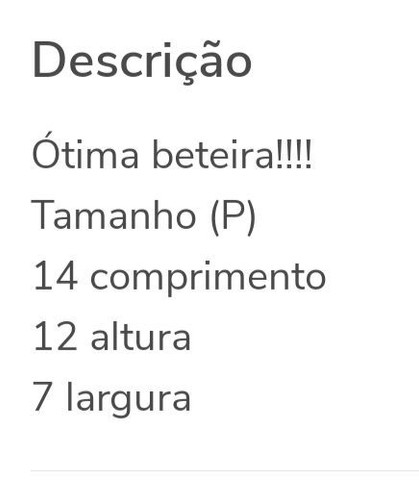Click the word beteira
Image resolution: width=419 pixels, height=480 pixels.
pyautogui.click(x=213, y=155)
